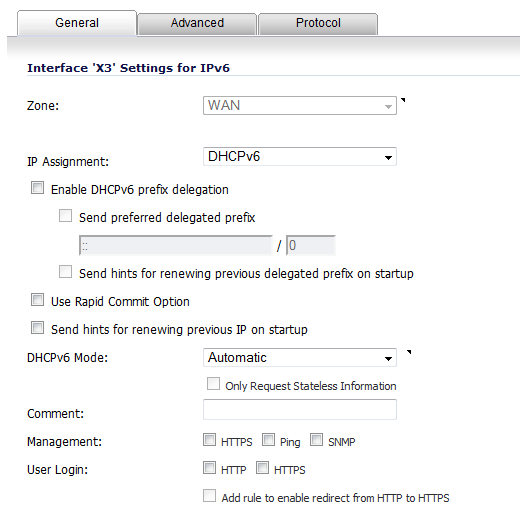Click the Comment text field
The height and width of the screenshot is (505, 520).
click(300, 409)
